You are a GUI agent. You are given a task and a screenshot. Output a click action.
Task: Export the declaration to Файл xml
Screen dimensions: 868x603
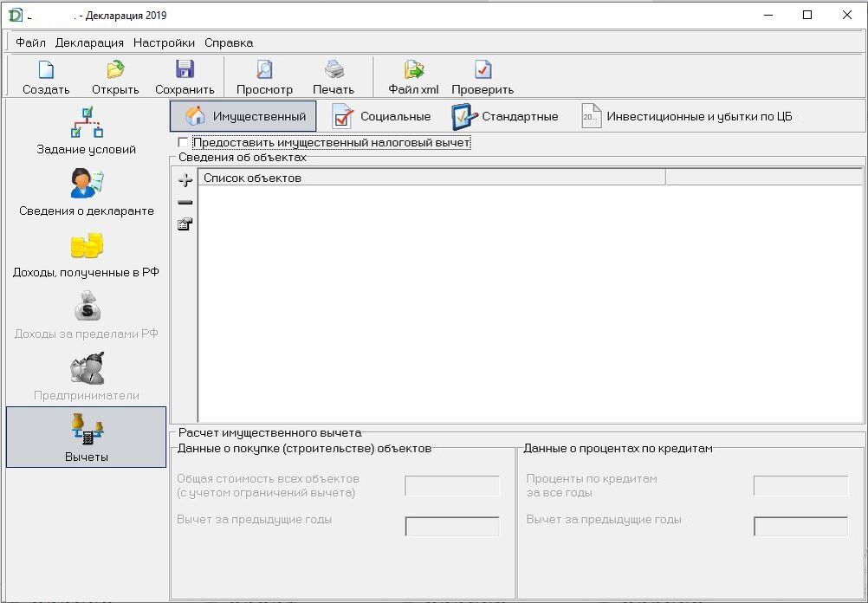(x=413, y=77)
